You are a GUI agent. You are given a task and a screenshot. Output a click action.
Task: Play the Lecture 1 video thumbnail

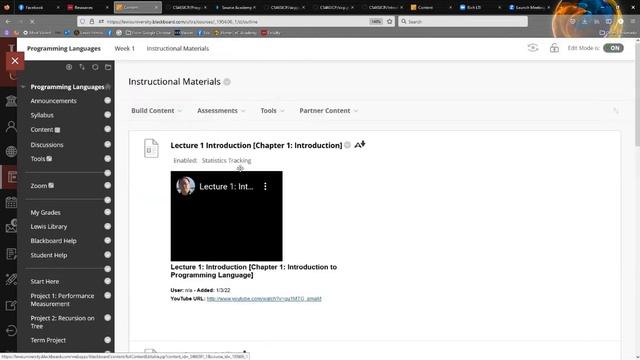pos(227,216)
